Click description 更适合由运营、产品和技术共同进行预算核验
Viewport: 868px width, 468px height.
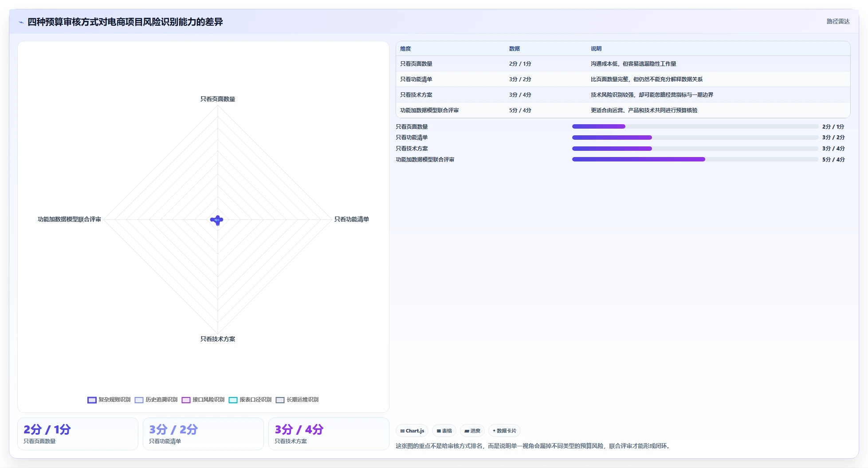point(644,110)
